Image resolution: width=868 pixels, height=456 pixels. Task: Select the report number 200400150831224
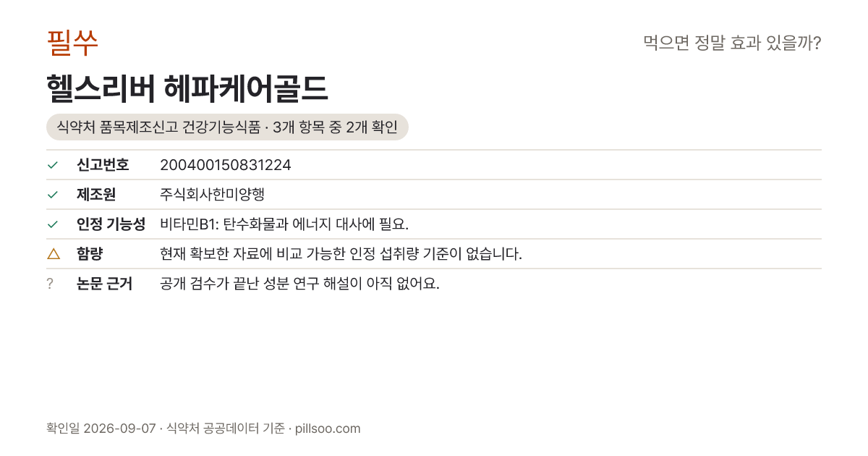pyautogui.click(x=226, y=165)
